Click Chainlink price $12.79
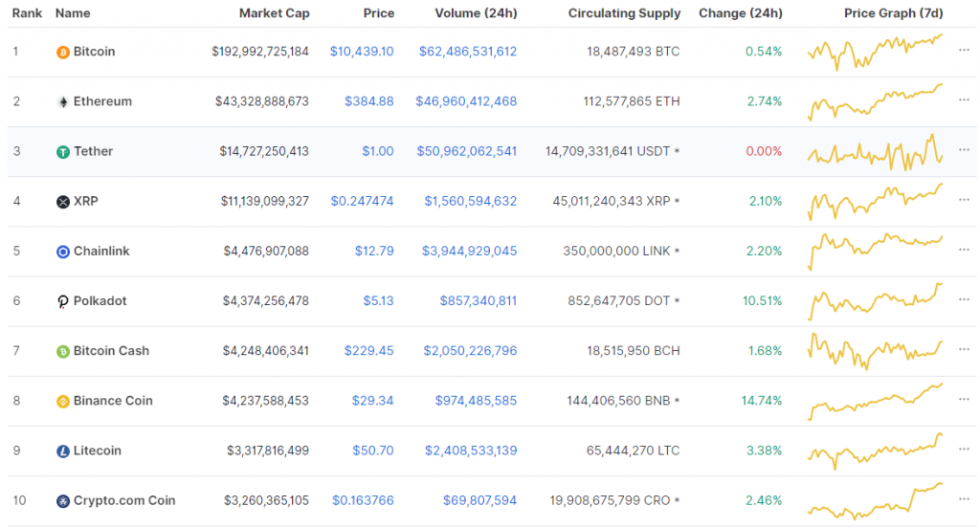Viewport: 980px width, 528px height. click(374, 252)
